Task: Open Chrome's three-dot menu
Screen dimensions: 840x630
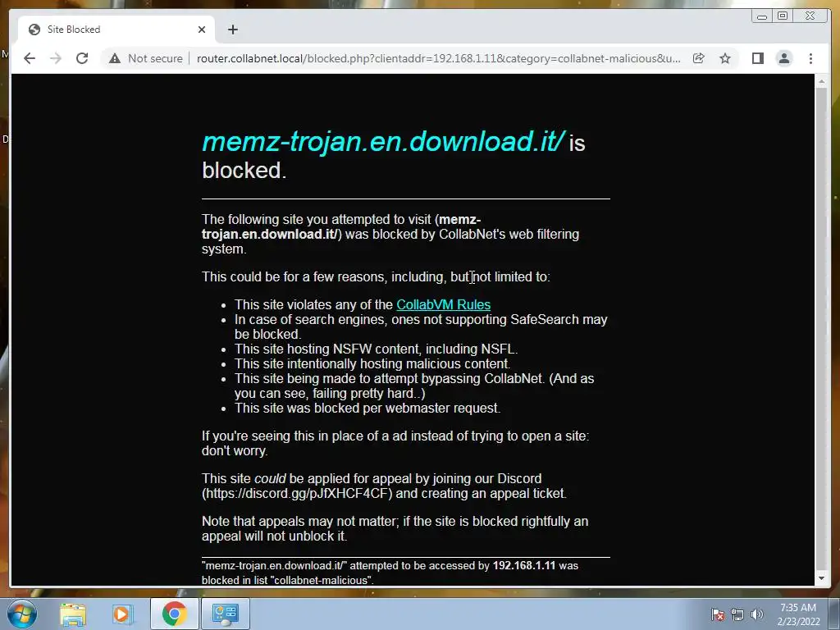Action: coord(810,58)
